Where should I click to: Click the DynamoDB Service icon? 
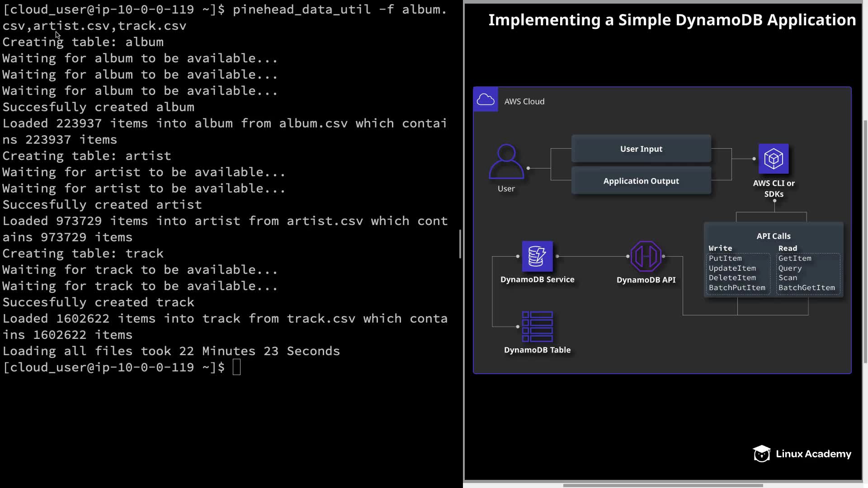click(537, 256)
